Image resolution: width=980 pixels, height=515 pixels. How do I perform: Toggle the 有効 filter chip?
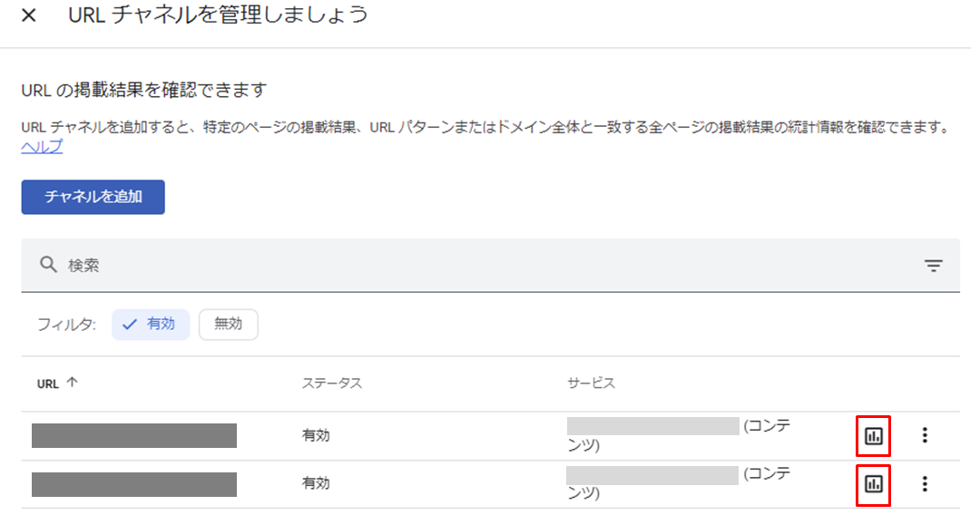point(151,325)
